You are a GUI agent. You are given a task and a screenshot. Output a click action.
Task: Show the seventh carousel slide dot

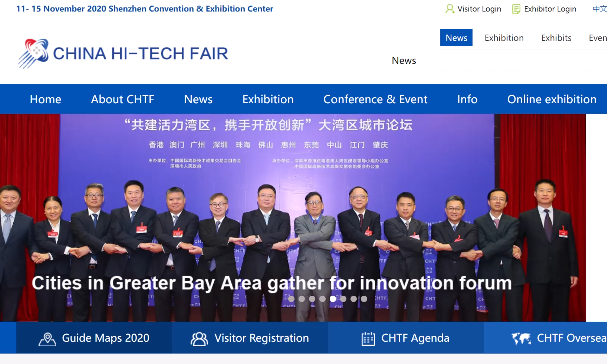(x=353, y=299)
